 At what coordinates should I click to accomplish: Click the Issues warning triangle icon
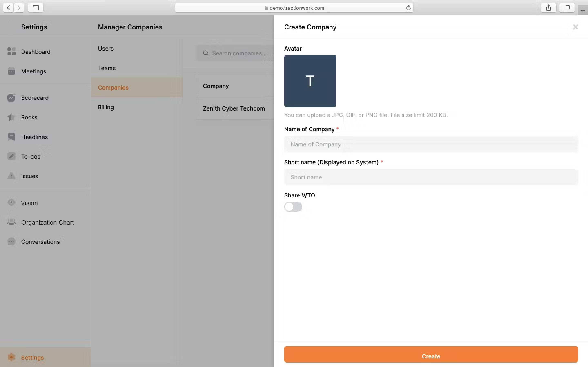pos(11,176)
